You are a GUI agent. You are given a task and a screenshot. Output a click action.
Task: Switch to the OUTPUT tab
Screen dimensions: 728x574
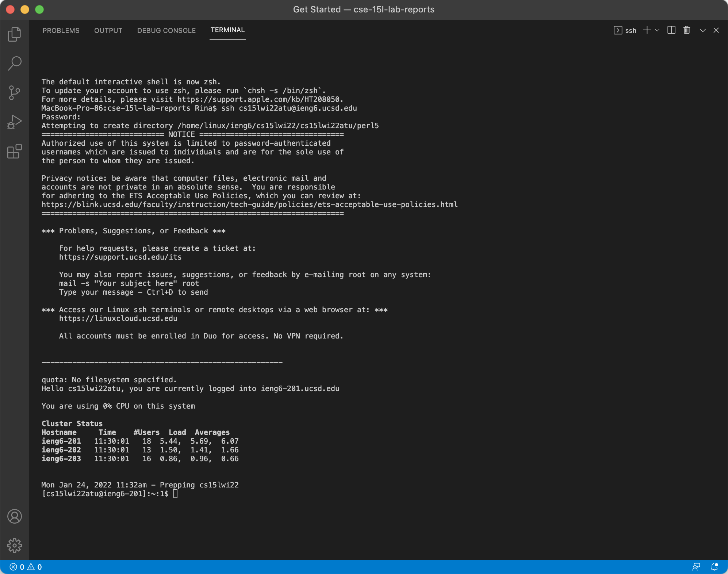tap(108, 30)
